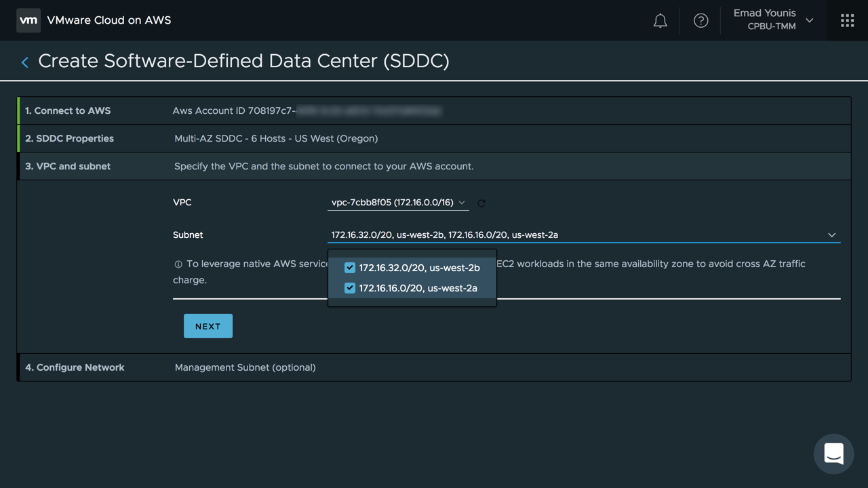
Task: Open the VMware services app grid
Action: 846,20
